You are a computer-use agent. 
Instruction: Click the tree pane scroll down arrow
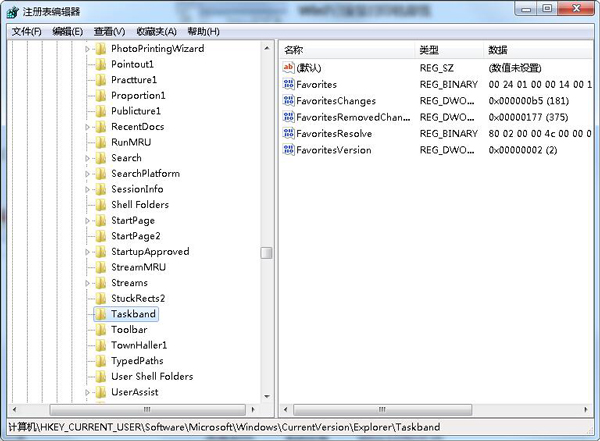(x=267, y=397)
